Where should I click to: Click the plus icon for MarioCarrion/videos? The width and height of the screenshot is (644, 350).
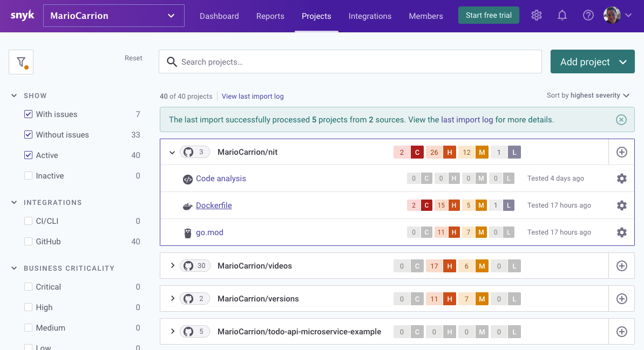tap(622, 266)
